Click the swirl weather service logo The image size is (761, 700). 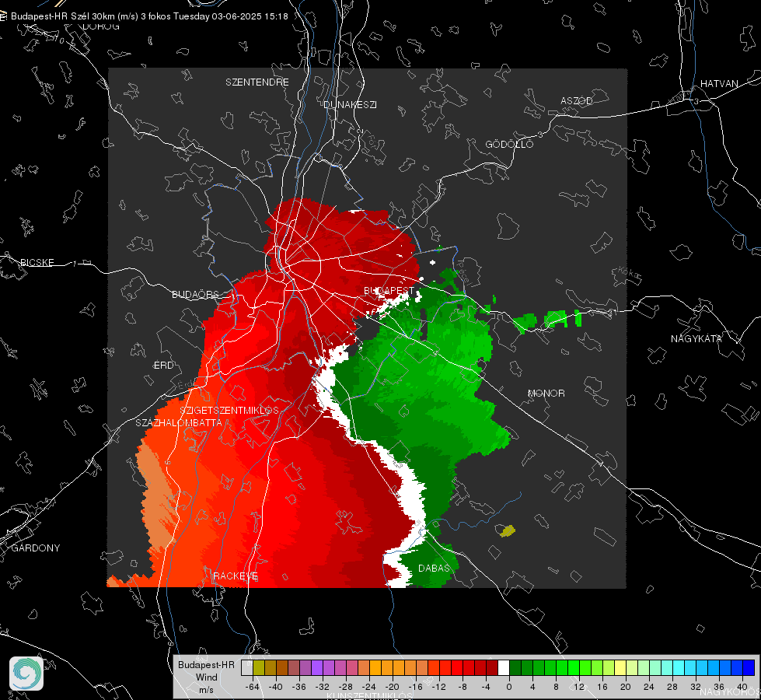(x=26, y=674)
